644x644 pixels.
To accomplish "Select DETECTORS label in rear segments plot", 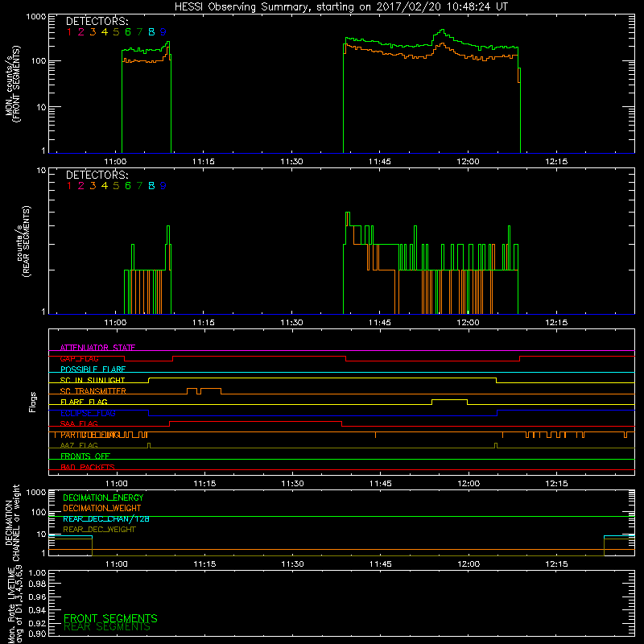I will (97, 175).
